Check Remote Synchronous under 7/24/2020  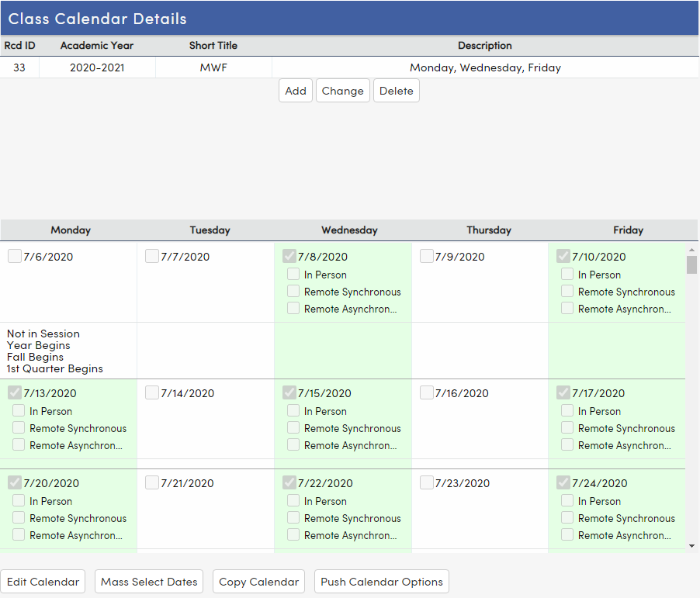tap(567, 517)
